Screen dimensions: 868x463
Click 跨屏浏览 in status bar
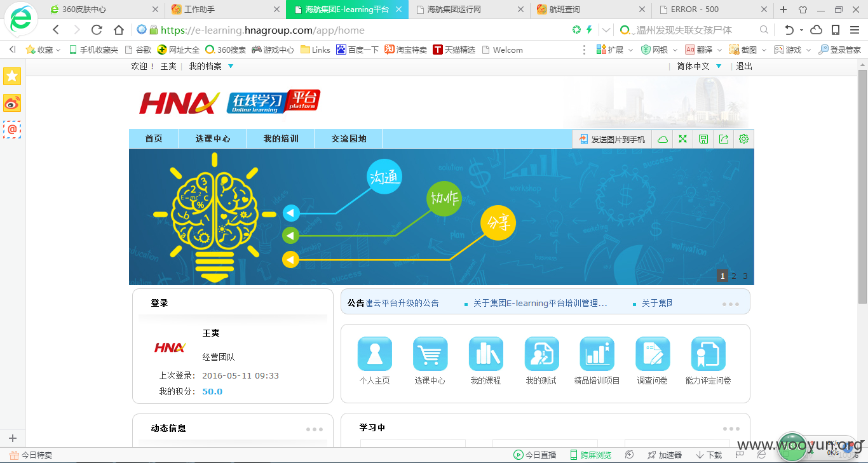(x=590, y=455)
